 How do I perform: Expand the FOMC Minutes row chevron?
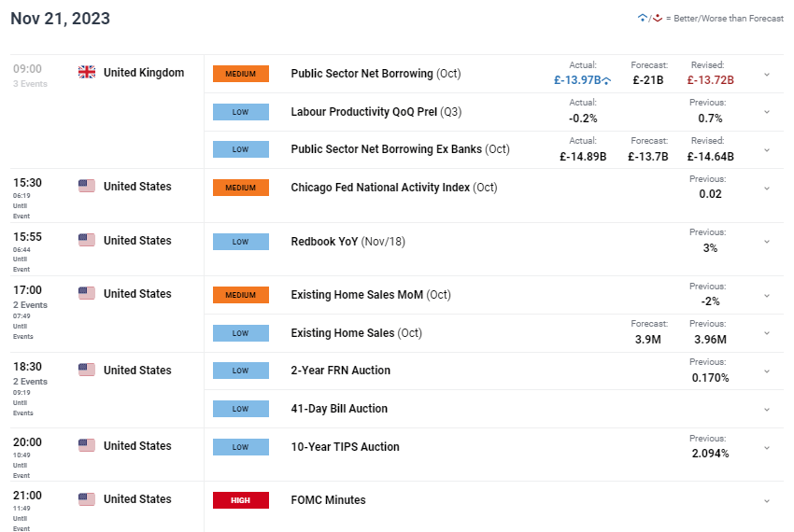tap(767, 500)
